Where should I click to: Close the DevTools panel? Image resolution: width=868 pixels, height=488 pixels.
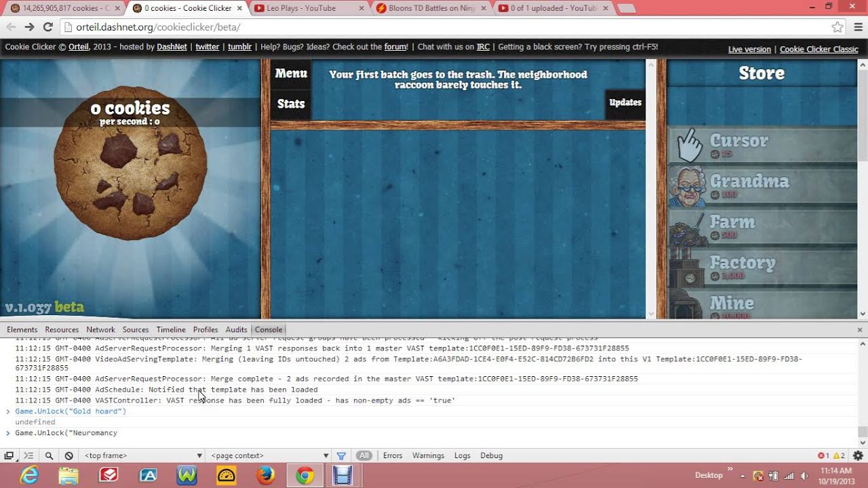[860, 330]
